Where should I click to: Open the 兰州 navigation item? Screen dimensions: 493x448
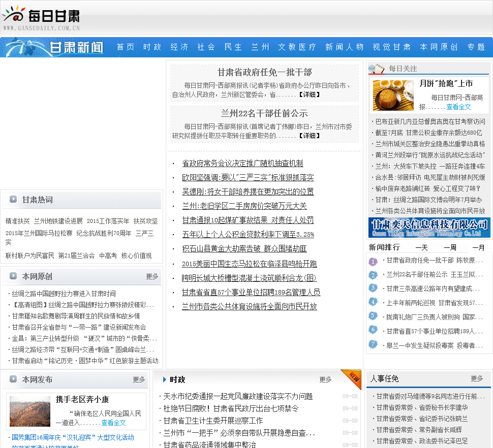260,47
